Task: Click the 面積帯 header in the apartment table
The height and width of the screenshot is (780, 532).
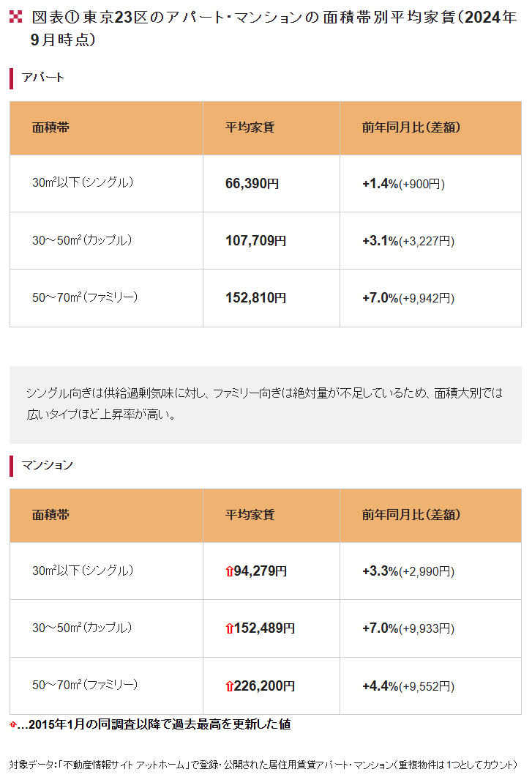Action: [50, 127]
